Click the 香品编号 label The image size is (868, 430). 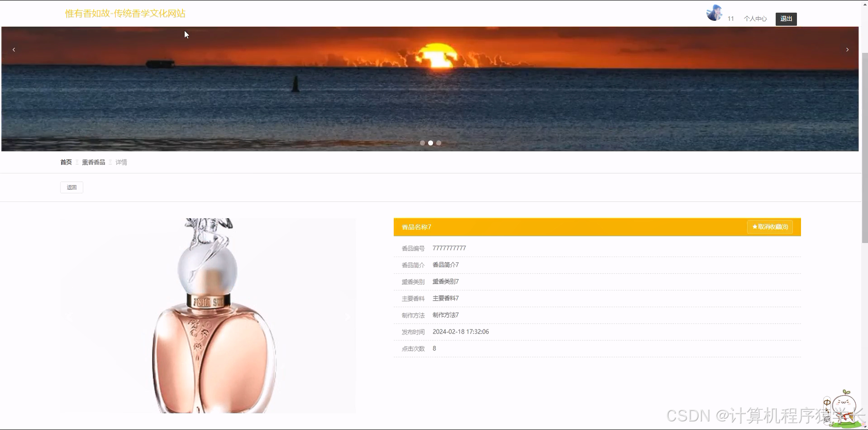pos(413,248)
